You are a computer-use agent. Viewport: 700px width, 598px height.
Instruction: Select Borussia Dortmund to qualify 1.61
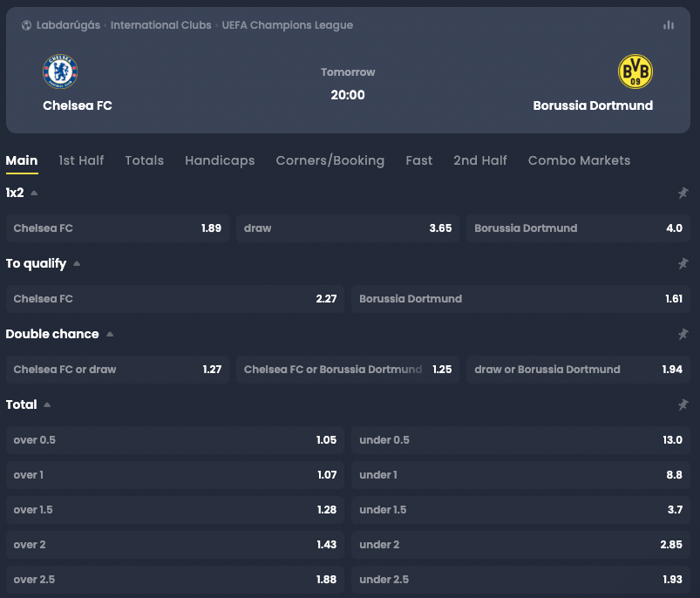coord(520,299)
